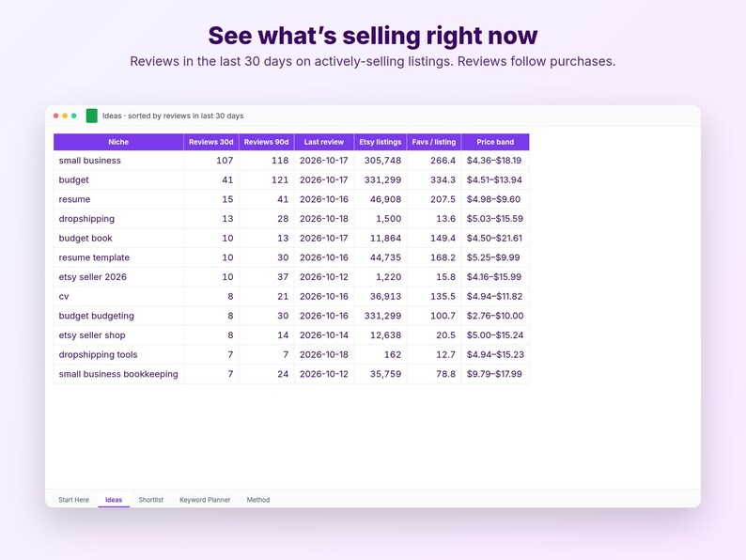Click the 11,864 Etsy listings cell
This screenshot has width=746, height=560.
381,238
